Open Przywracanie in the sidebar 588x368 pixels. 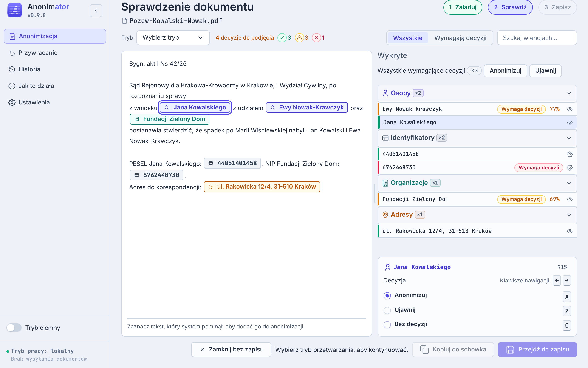[x=55, y=53]
